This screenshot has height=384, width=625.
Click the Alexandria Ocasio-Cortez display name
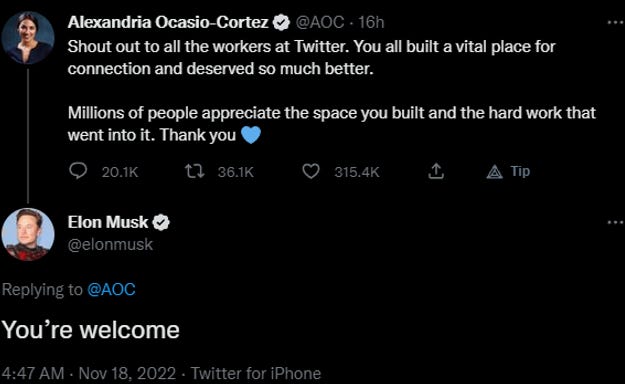coord(168,22)
